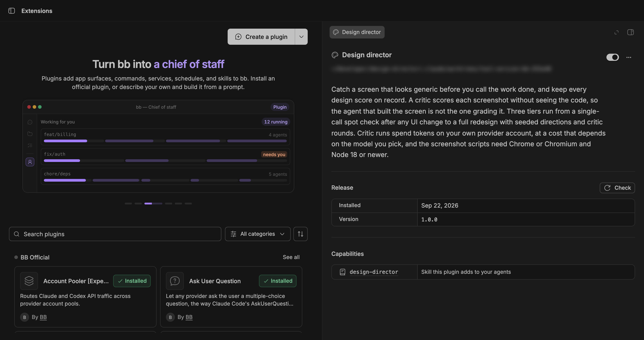Click the sort order arrows button
The image size is (644, 340).
301,234
